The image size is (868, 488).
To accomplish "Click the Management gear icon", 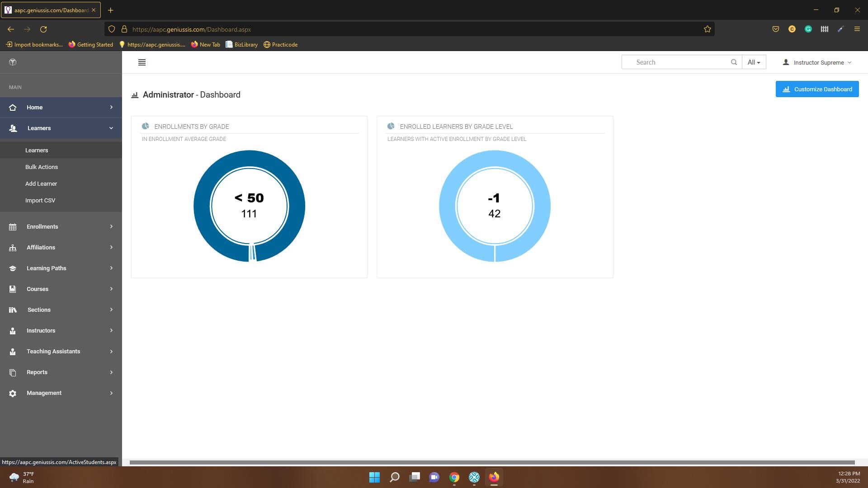I will point(13,393).
